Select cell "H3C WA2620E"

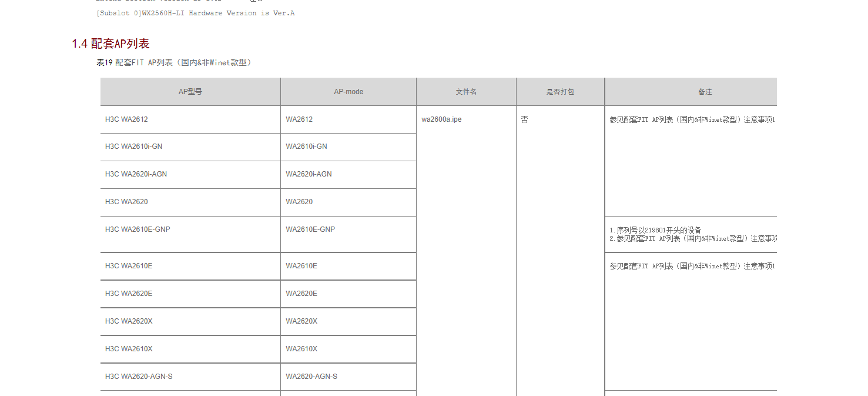(190, 294)
